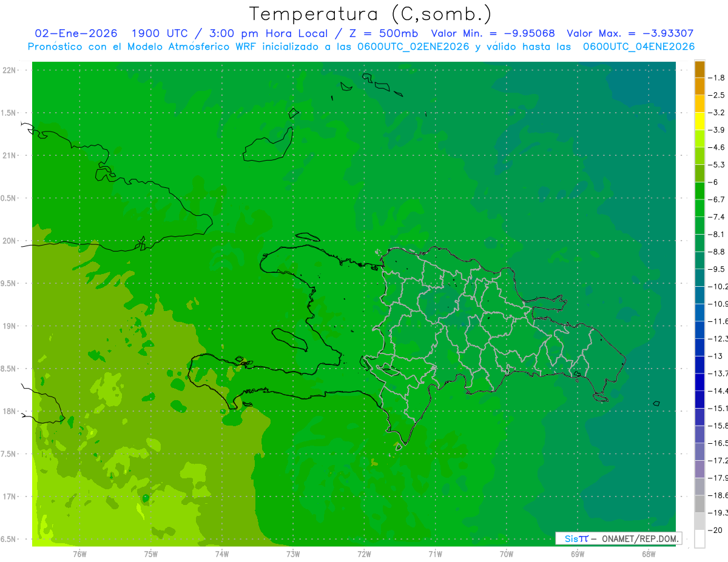Image resolution: width=728 pixels, height=562 pixels.
Task: Click the "22N" latitude axis label
Action: point(10,70)
